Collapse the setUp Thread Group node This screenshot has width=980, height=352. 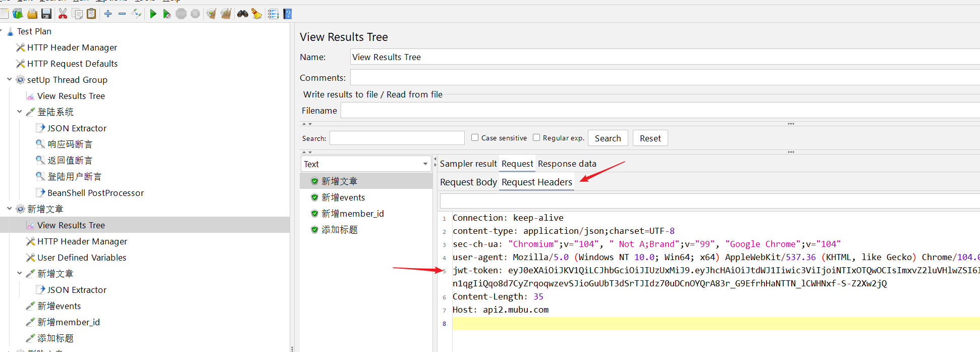click(10, 80)
